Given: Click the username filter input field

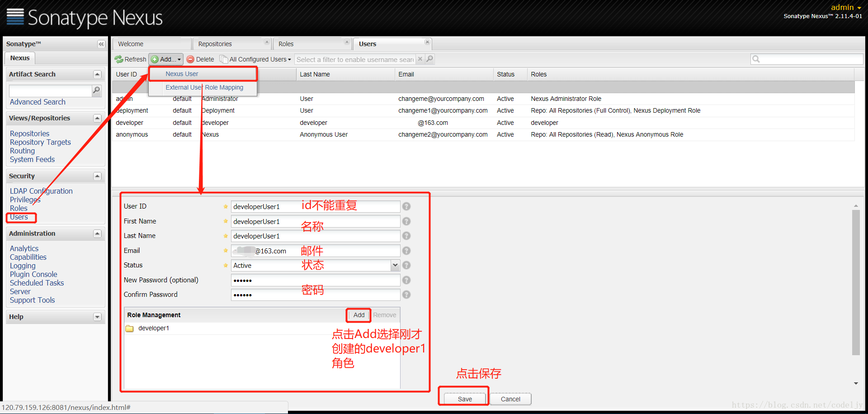Looking at the screenshot, I should (x=355, y=59).
